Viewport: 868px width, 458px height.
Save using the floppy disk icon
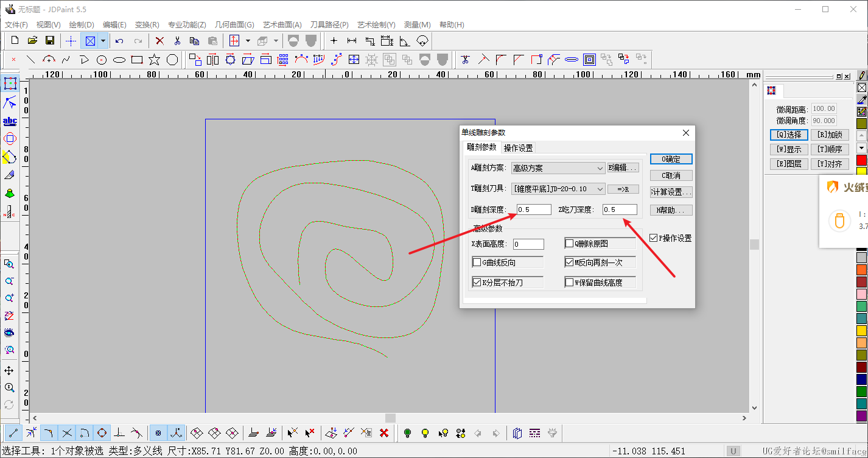[50, 41]
